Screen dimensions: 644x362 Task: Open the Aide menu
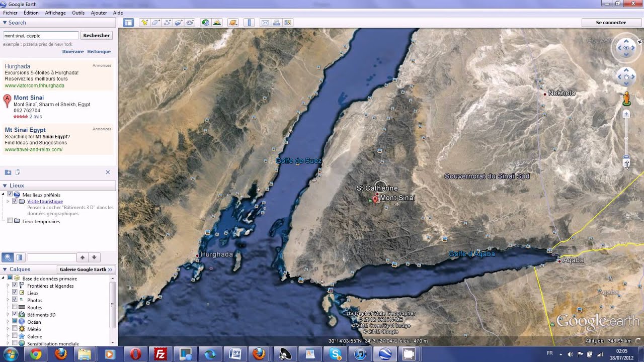118,13
